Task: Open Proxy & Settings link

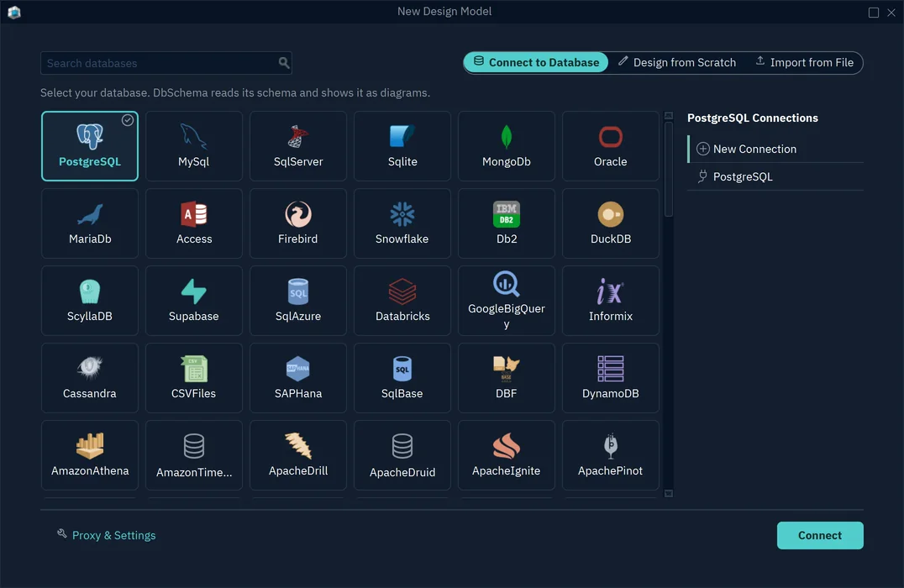Action: coord(107,535)
